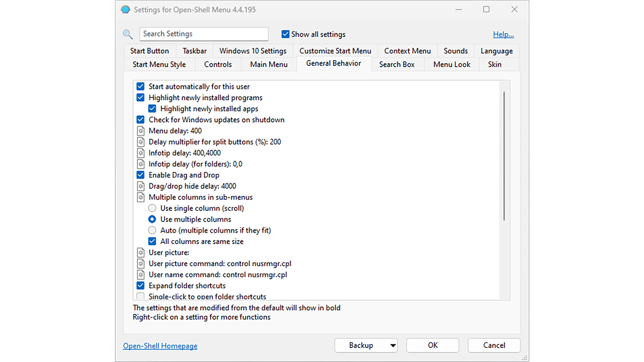
Task: Click the settings list vertical scrollbar
Action: pos(504,156)
